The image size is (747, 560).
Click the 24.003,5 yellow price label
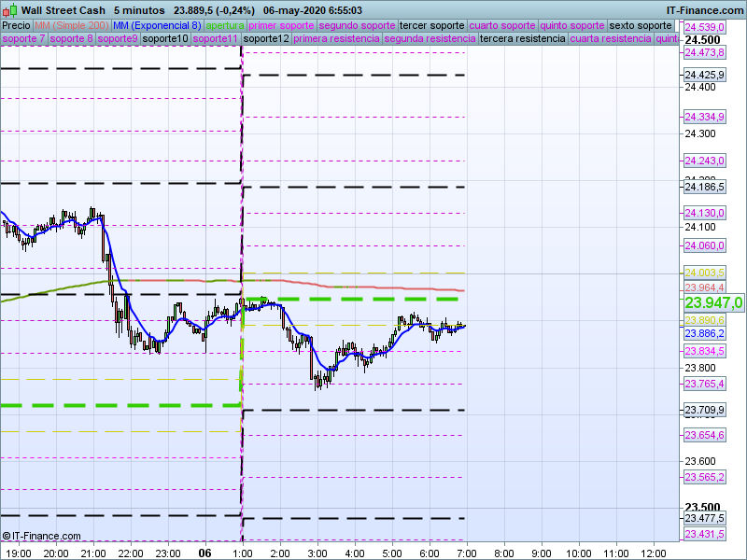tap(704, 272)
